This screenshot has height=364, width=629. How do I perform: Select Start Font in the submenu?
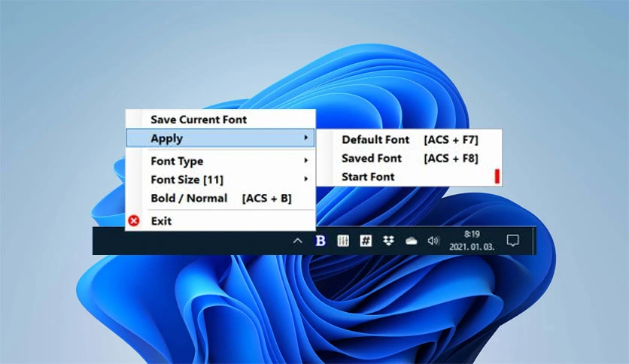click(409, 177)
